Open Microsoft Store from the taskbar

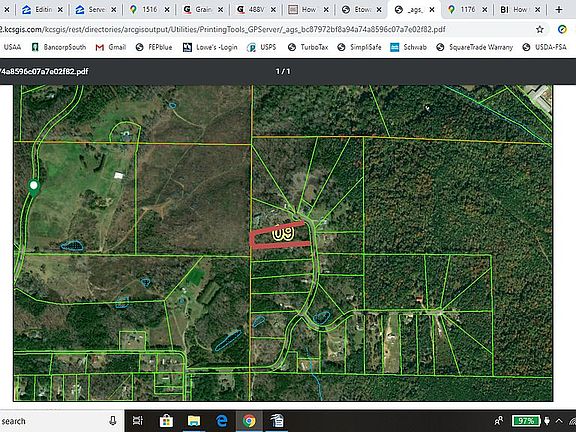[166, 421]
